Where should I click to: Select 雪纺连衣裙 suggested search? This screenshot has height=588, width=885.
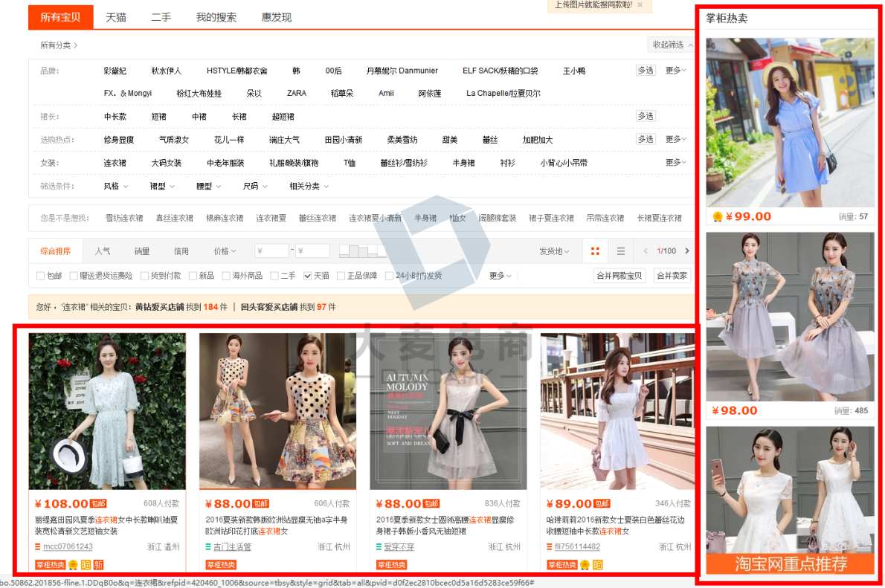tap(124, 218)
